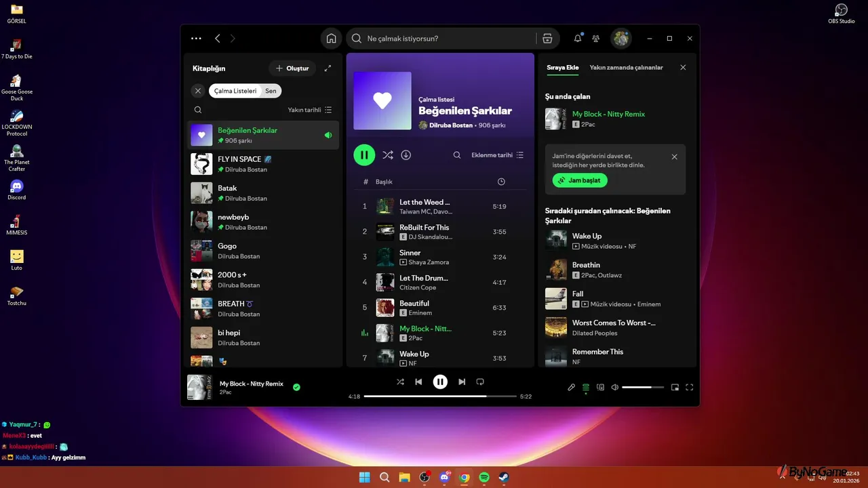Open the Gogo playlist
868x488 pixels.
(x=263, y=251)
